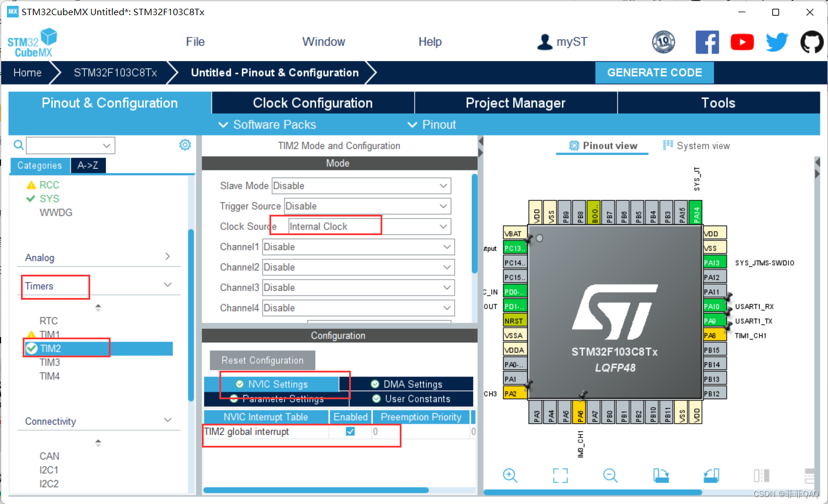Open the GitHub icon link
The image size is (828, 504).
pyautogui.click(x=812, y=42)
